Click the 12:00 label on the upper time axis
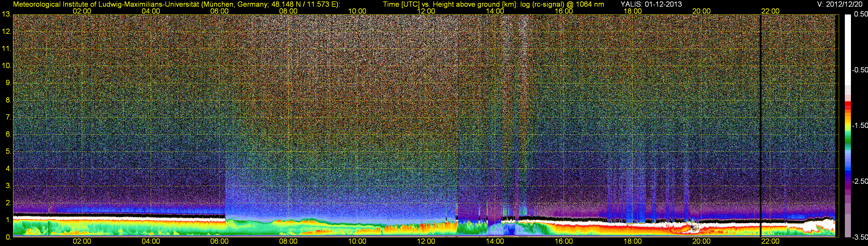Image resolution: width=868 pixels, height=246 pixels. (x=426, y=11)
